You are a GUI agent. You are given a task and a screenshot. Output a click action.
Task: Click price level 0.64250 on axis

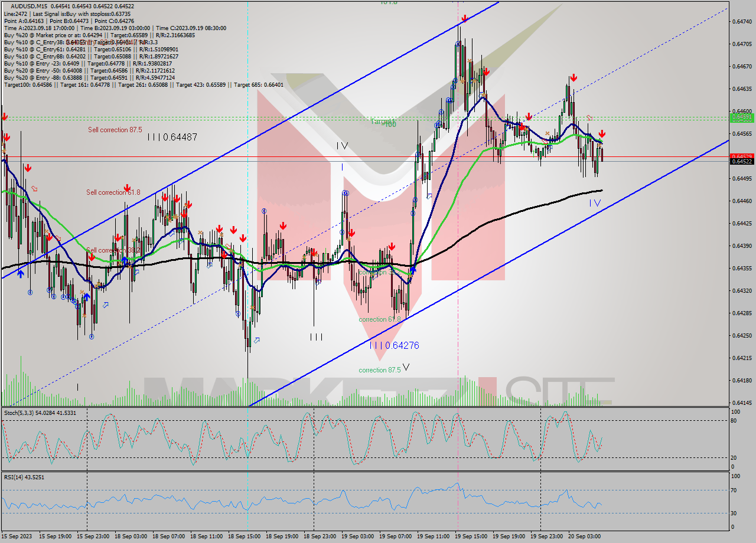pos(742,336)
